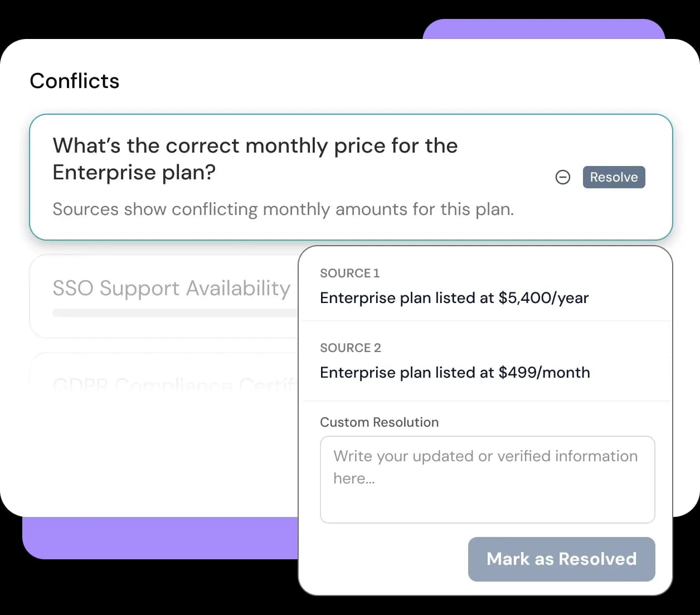Click the Mark as Resolved button
The width and height of the screenshot is (700, 615).
561,559
